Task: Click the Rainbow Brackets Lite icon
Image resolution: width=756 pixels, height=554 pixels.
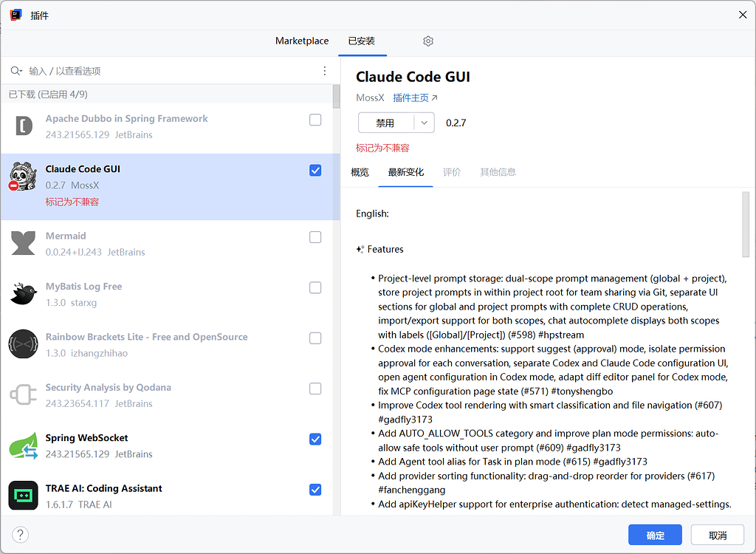Action: point(23,344)
